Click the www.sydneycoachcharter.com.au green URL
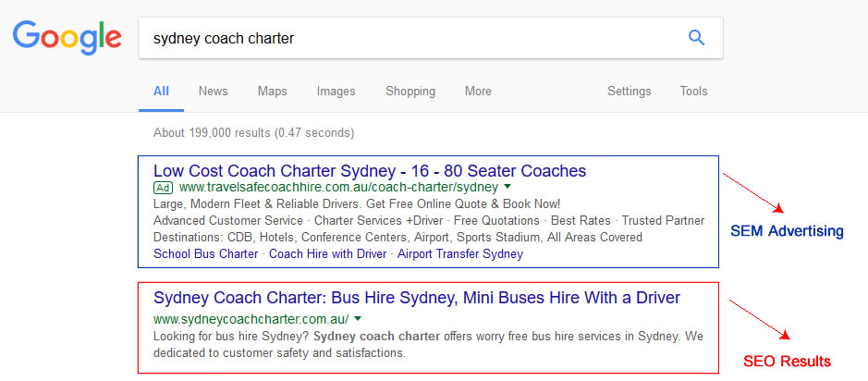Screen dimensions: 868x381 pyautogui.click(x=251, y=320)
